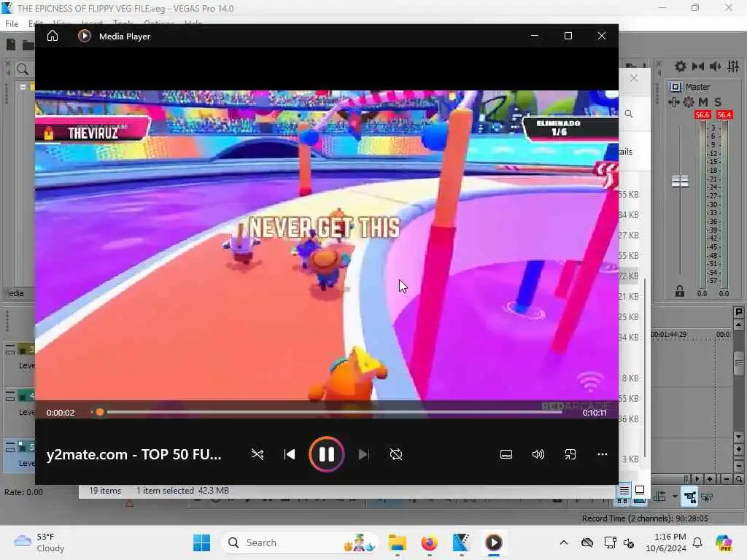
Task: Click magnifier icon in VEGAS media panel
Action: tap(22, 69)
